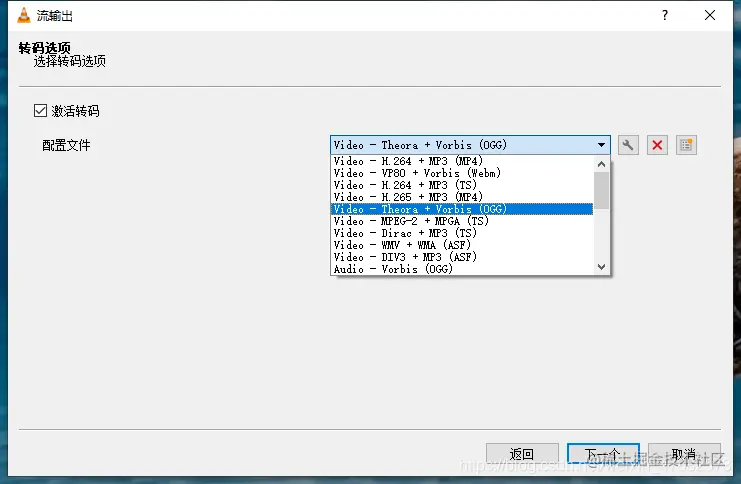Image resolution: width=741 pixels, height=484 pixels.
Task: Uncheck the 激活转码 checkbox
Action: [40, 111]
